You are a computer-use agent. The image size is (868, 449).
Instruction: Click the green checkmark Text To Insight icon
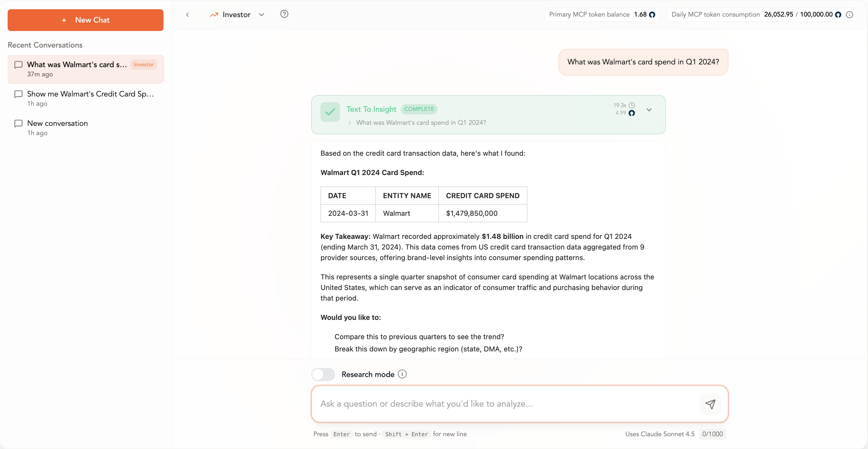pyautogui.click(x=330, y=112)
